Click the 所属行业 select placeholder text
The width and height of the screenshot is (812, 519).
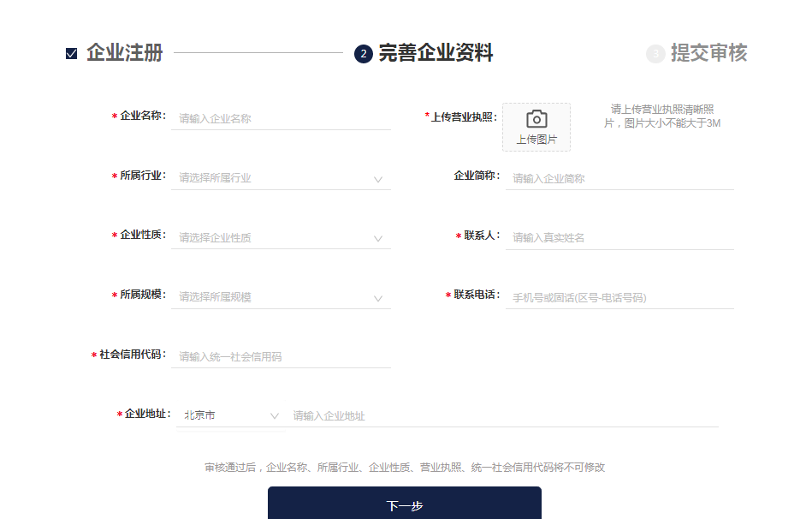coord(216,178)
